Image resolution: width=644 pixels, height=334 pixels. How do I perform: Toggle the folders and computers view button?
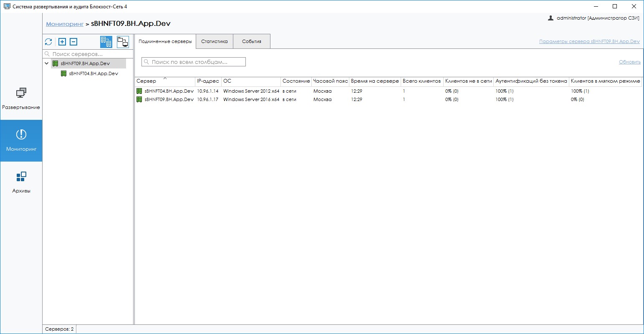pyautogui.click(x=123, y=42)
